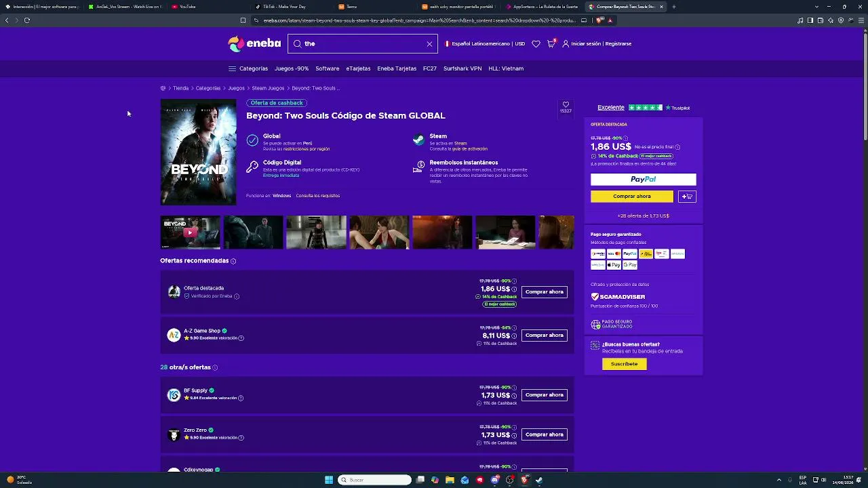Open the Surfshark VPN menu item
Viewport: 868px width, 488px height.
point(462,68)
